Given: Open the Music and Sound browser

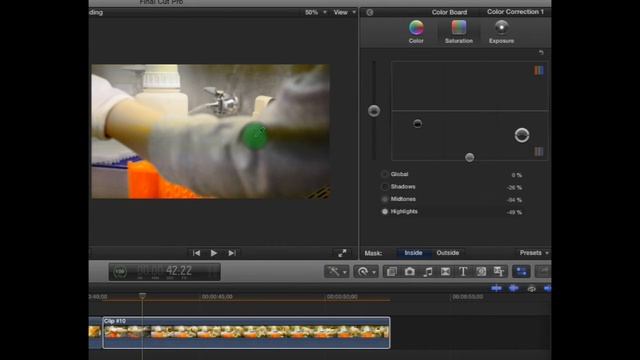Looking at the screenshot, I should point(427,271).
